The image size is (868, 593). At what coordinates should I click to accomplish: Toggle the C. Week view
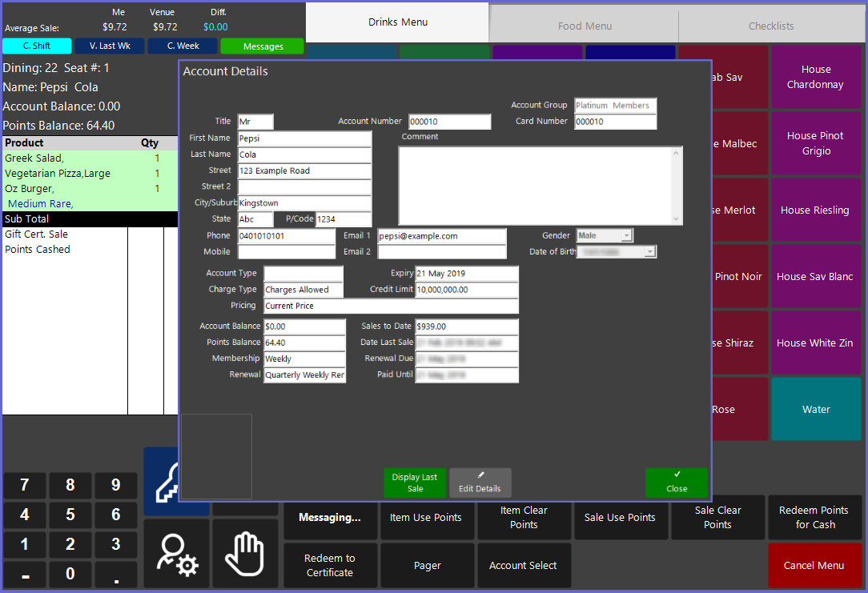[183, 46]
